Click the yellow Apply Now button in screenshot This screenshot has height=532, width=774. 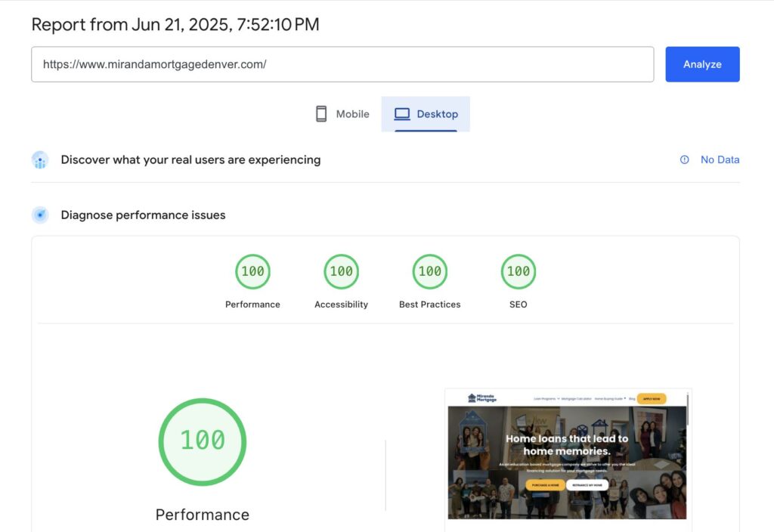(652, 399)
